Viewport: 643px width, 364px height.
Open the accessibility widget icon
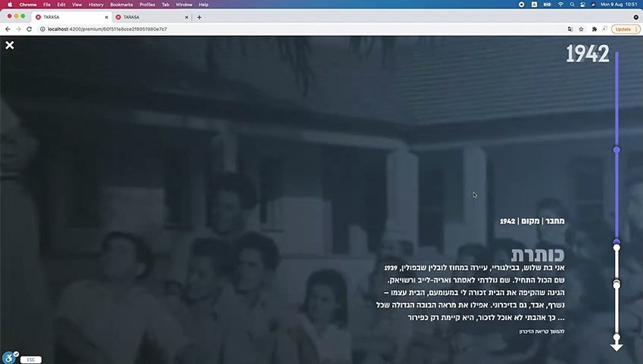[x=9, y=357]
